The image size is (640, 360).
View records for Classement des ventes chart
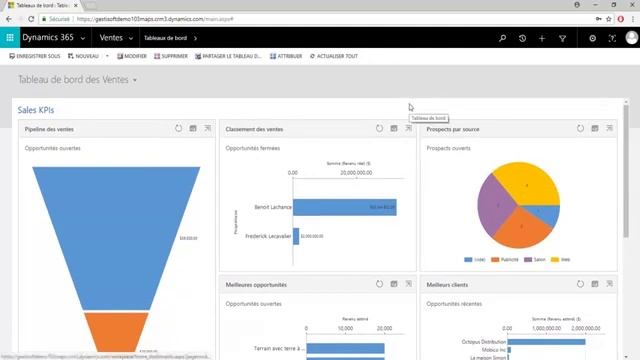(x=394, y=128)
